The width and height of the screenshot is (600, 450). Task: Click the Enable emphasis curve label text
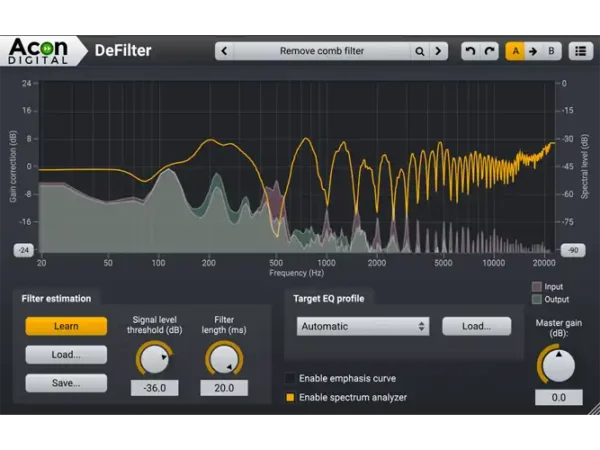(x=347, y=378)
